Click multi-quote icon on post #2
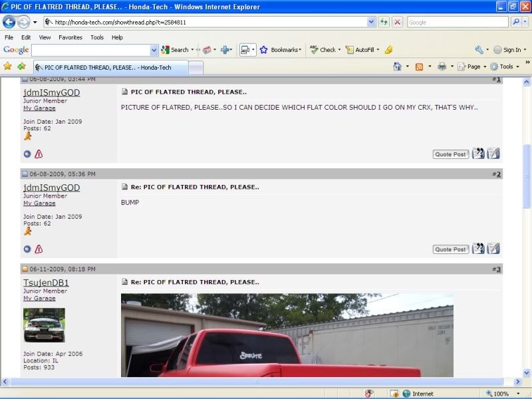The width and height of the screenshot is (532, 399). coord(478,249)
